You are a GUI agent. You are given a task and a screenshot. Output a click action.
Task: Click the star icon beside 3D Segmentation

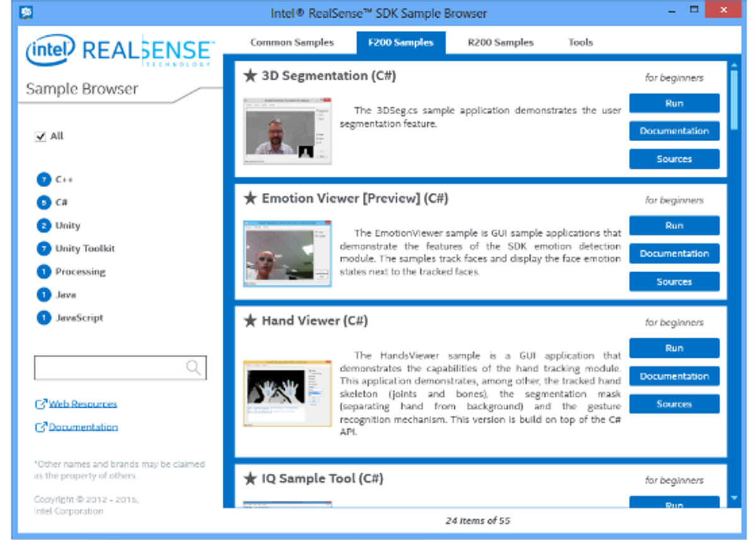tap(248, 75)
